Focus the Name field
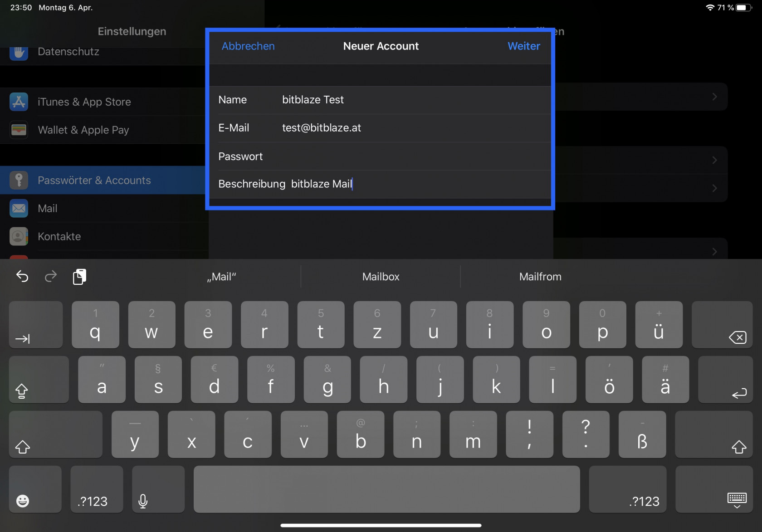The image size is (762, 532). pyautogui.click(x=380, y=100)
